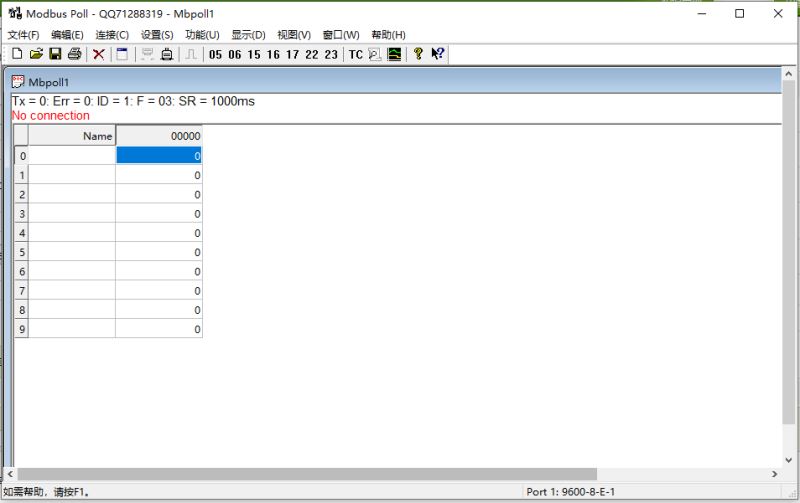
Task: Click the Name cell in row 3
Action: pyautogui.click(x=72, y=214)
